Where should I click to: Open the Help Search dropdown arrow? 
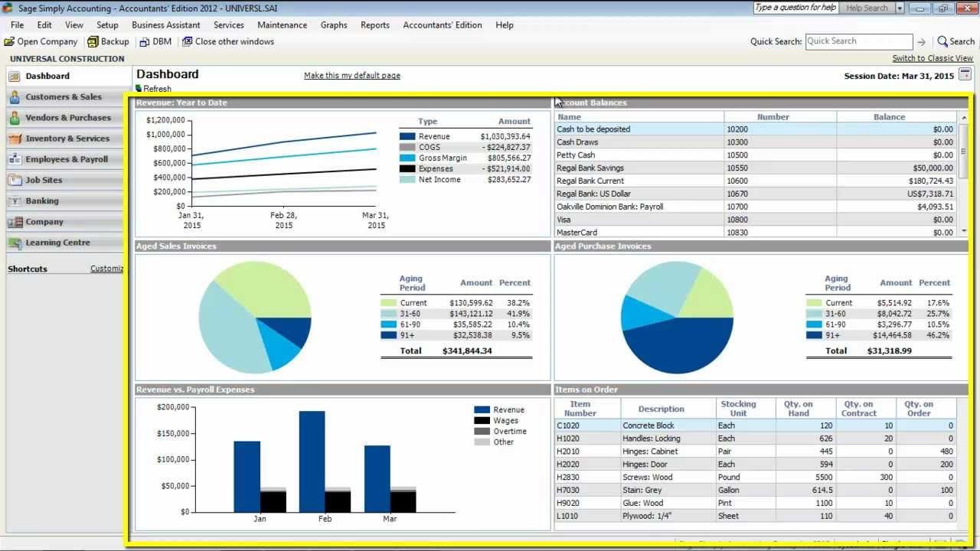pos(900,8)
